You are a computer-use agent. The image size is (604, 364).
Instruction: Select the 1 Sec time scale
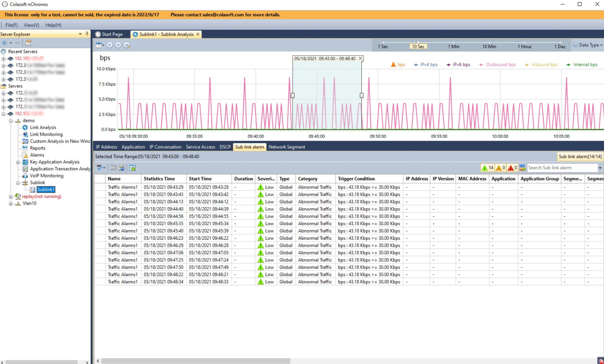click(x=383, y=46)
